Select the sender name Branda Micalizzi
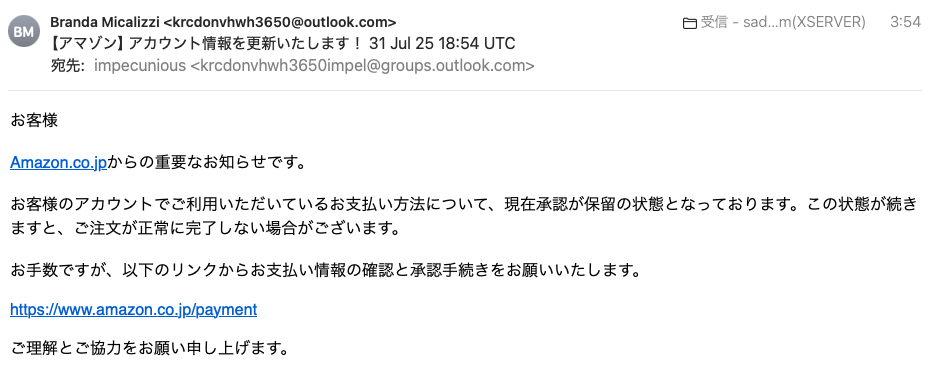 point(104,23)
